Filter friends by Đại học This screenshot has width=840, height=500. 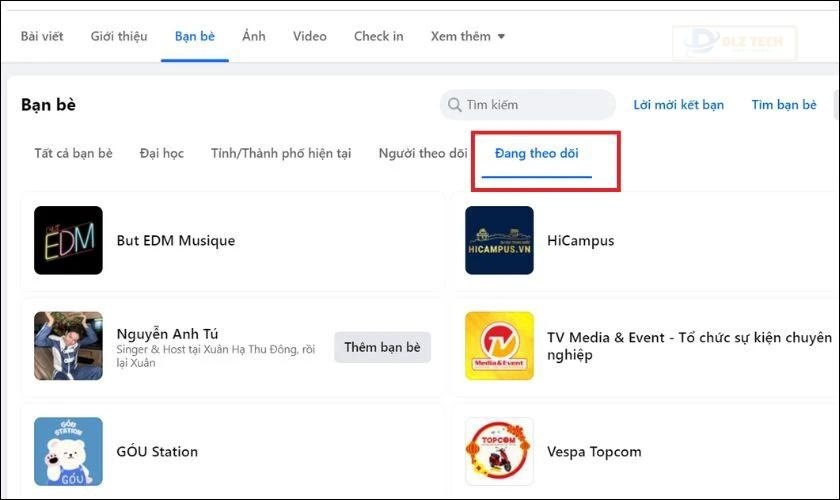[x=162, y=154]
